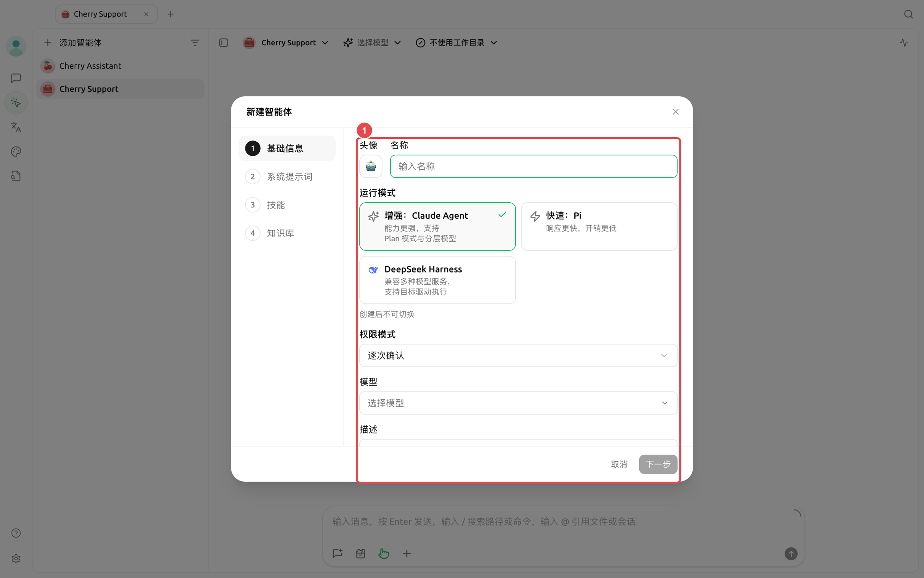Select Cherry Assistant in agent list
This screenshot has width=924, height=578.
coord(120,66)
